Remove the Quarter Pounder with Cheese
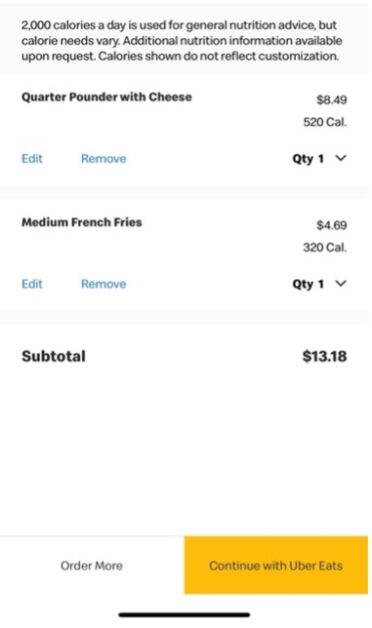Screen dimensions: 372x628 pos(104,159)
